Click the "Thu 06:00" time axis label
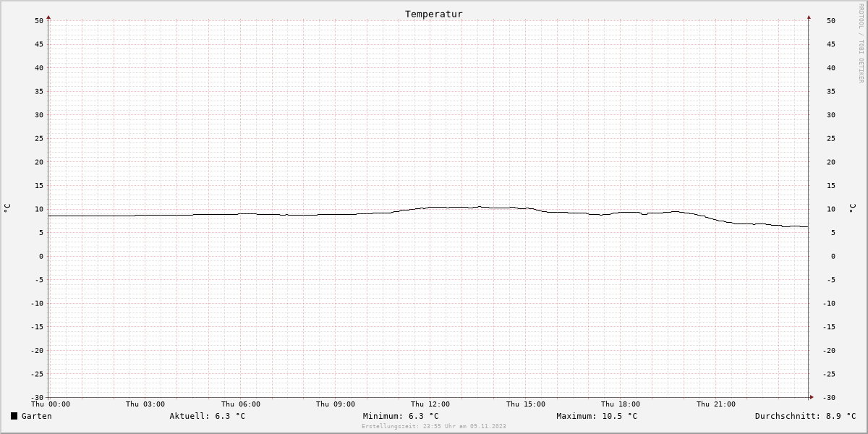Viewport: 868px width, 434px height. 241,404
